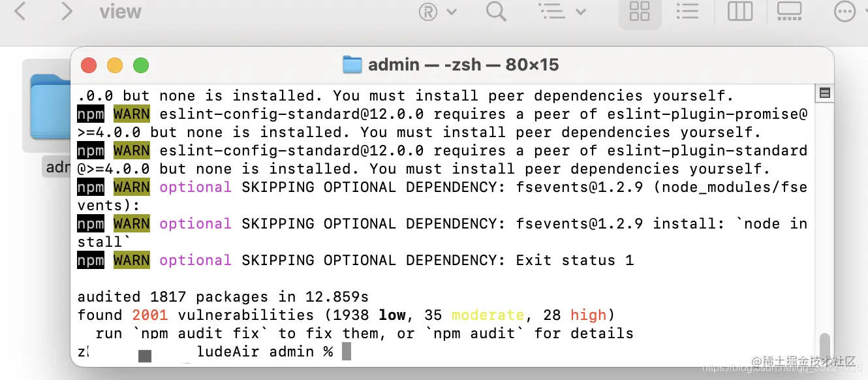Click the red '2001' vulnerabilities count
This screenshot has height=380, width=868.
tap(150, 315)
